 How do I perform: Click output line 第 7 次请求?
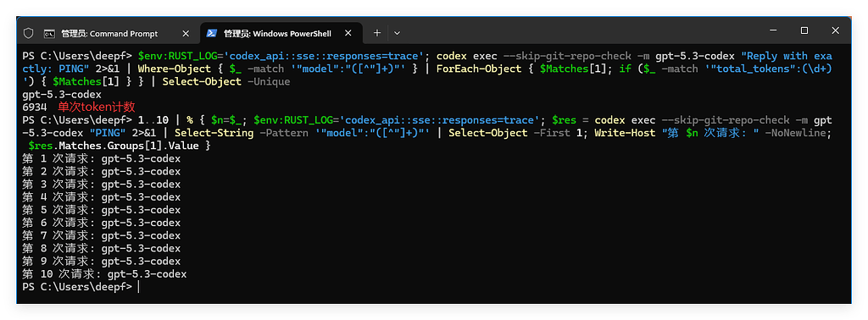102,235
